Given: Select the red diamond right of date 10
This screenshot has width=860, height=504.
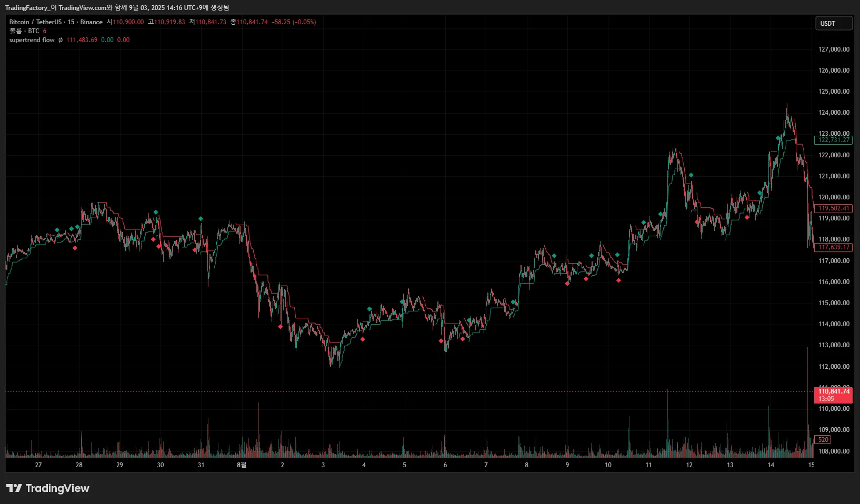Looking at the screenshot, I should [x=618, y=280].
